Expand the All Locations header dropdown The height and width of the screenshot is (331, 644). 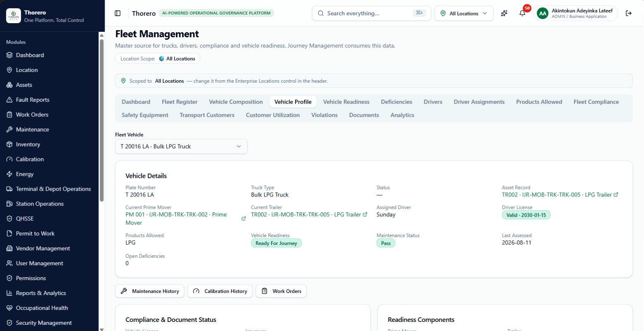tap(464, 13)
